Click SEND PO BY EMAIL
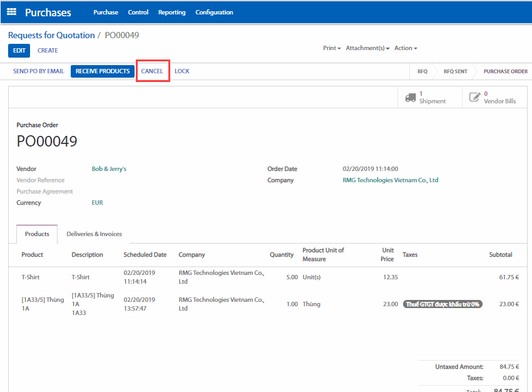The image size is (532, 392). point(39,71)
